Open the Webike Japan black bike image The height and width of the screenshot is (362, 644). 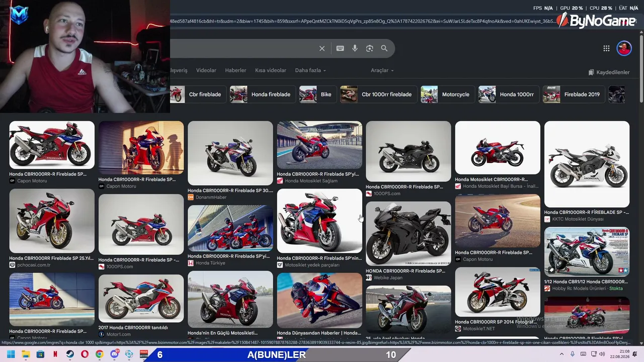pos(409,233)
